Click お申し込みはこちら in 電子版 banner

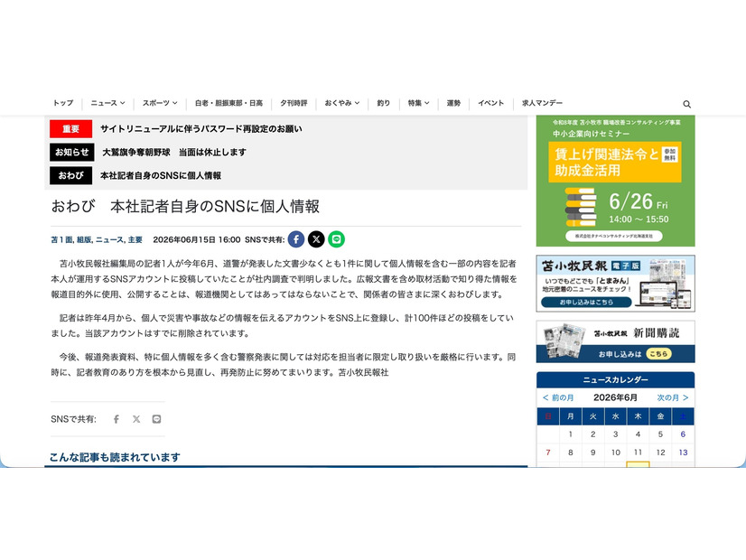[x=586, y=302]
